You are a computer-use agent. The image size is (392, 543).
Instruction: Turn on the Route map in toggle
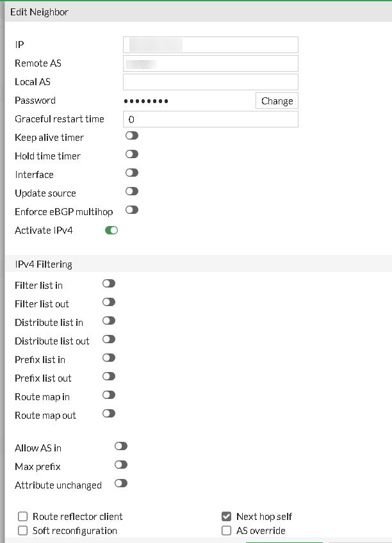(108, 395)
